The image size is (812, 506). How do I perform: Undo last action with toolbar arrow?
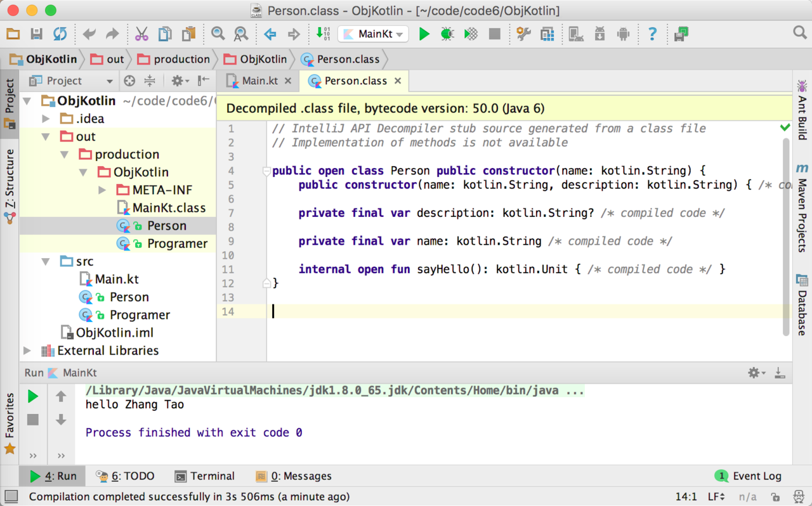pyautogui.click(x=89, y=34)
